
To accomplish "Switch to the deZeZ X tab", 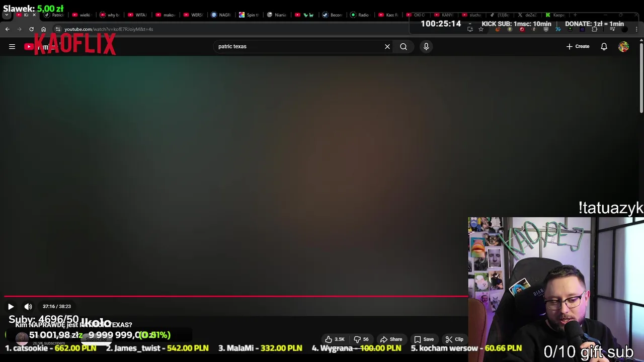I will 527,15.
